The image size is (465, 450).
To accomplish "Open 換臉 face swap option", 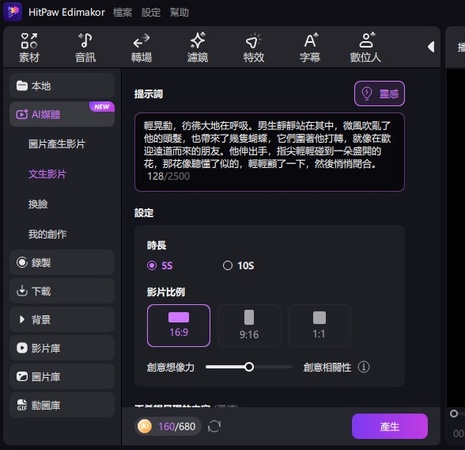I will coord(38,204).
